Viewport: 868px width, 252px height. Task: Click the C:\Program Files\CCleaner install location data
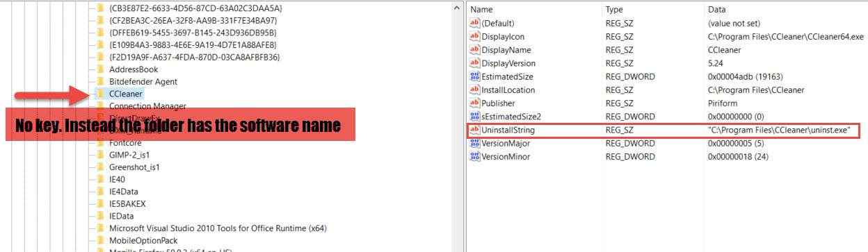coord(756,90)
